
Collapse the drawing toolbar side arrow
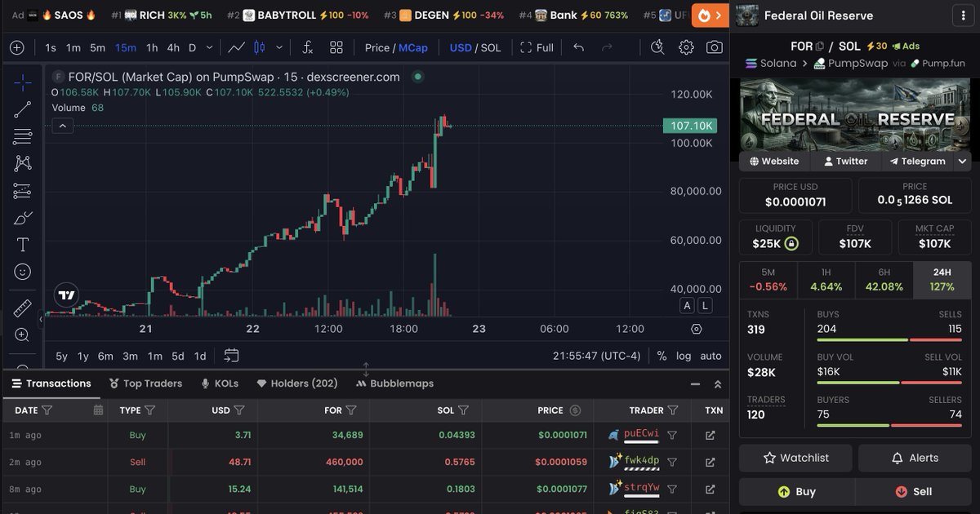[41, 320]
